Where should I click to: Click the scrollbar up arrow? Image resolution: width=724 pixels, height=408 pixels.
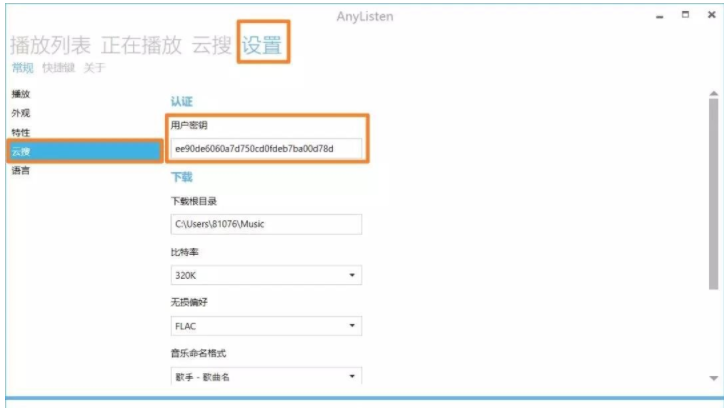714,94
